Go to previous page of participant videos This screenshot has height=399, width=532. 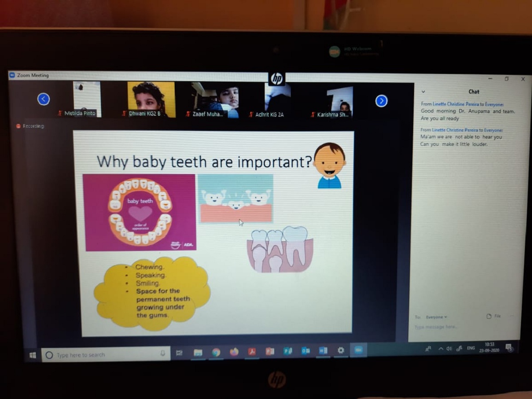43,99
